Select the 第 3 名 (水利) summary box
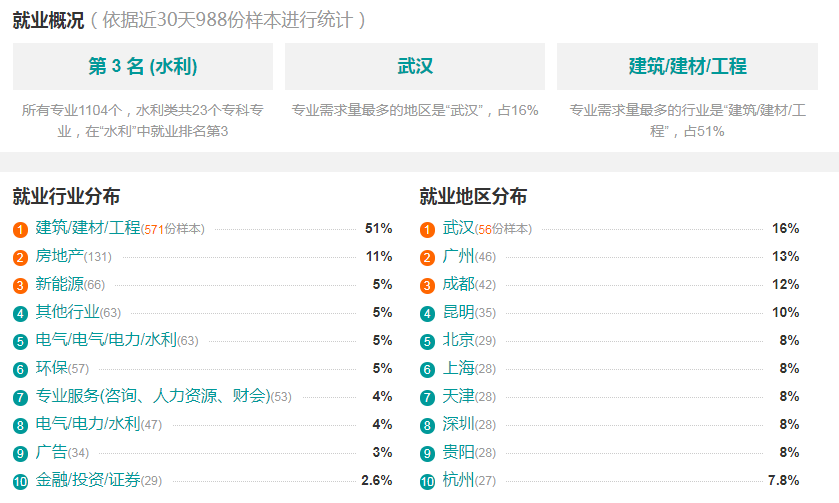 point(143,66)
